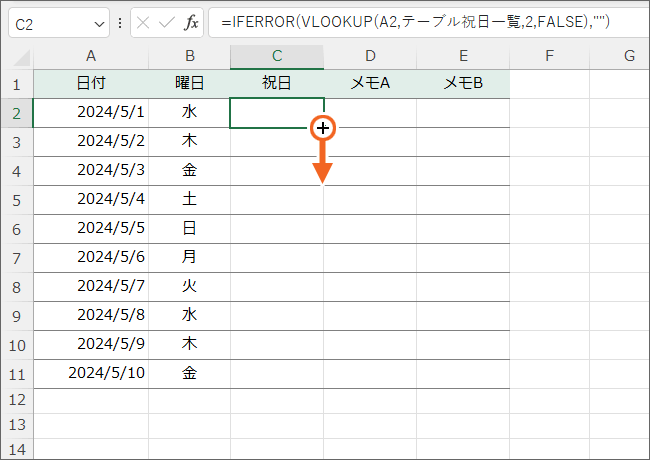The height and width of the screenshot is (460, 650).
Task: Select row 11 header
Action: (17, 375)
